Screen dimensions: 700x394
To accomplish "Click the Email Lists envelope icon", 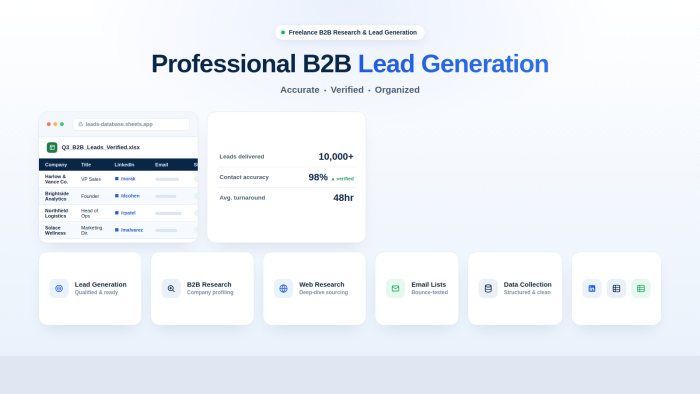I will tap(396, 289).
